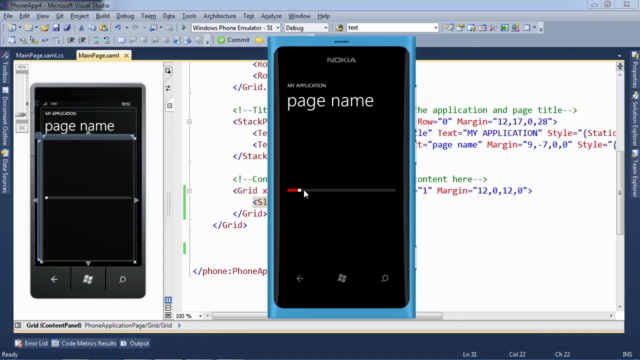Click the Undo arrow icon

tap(118, 28)
